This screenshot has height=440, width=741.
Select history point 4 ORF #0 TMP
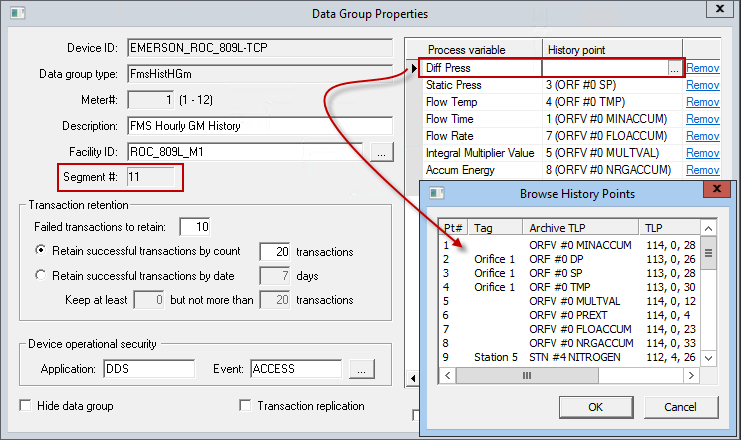569,287
